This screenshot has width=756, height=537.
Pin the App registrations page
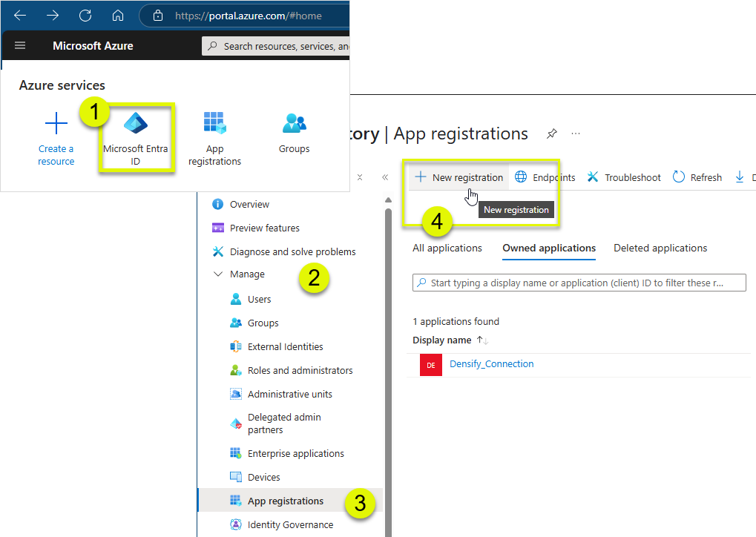click(551, 134)
